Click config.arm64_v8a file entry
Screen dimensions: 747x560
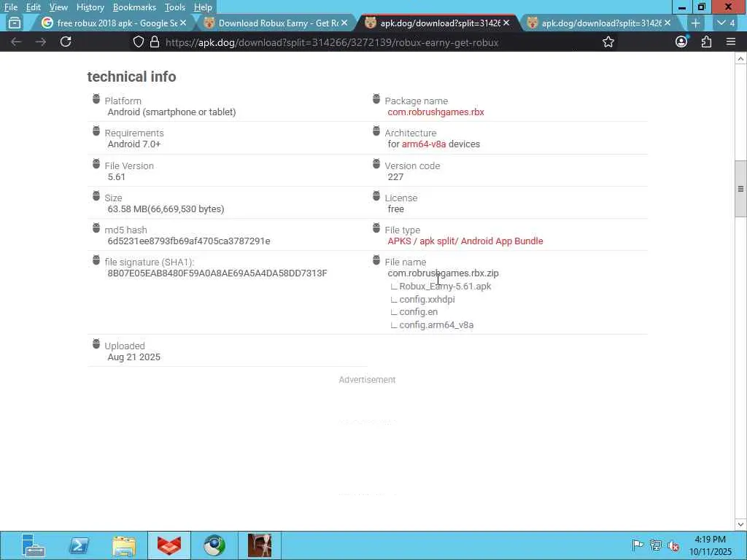[436, 324]
